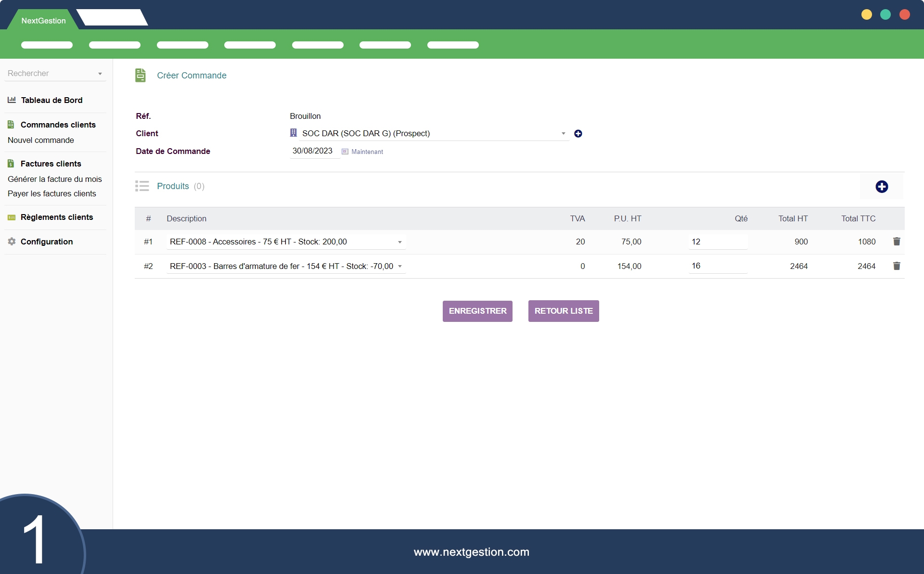The image size is (924, 574).
Task: Open Nouvel commande in sidebar
Action: tap(41, 140)
